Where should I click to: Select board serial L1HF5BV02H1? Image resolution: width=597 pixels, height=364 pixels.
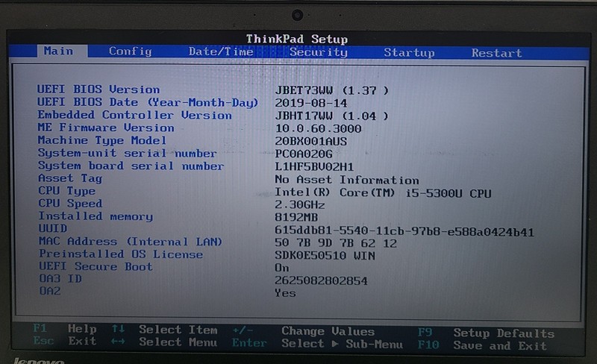click(314, 167)
